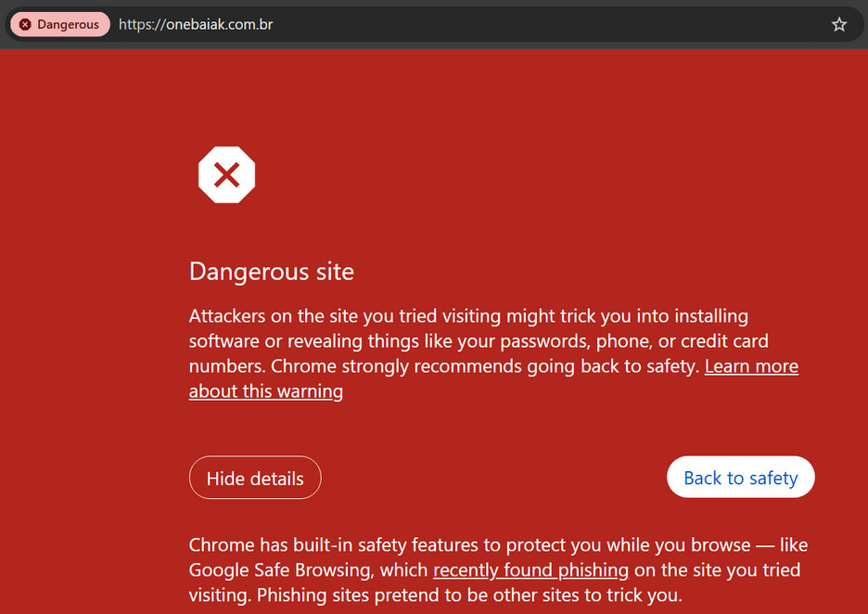The width and height of the screenshot is (868, 614).
Task: Click the 'Google Safe Browsing' text
Action: click(x=277, y=569)
